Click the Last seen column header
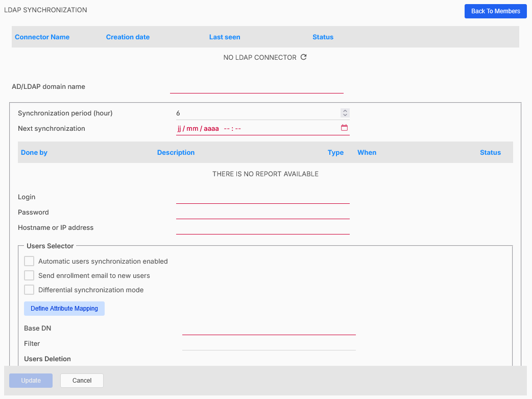This screenshot has height=399, width=532. (225, 37)
